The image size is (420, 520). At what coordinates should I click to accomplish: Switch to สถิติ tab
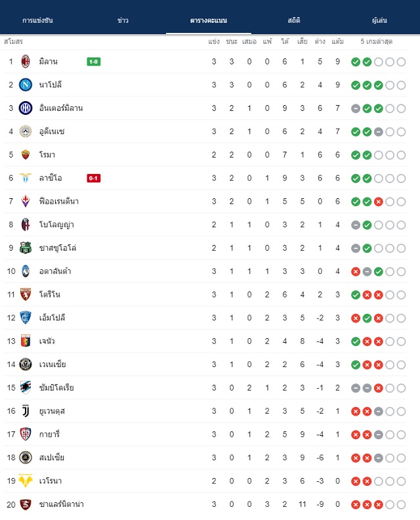294,20
